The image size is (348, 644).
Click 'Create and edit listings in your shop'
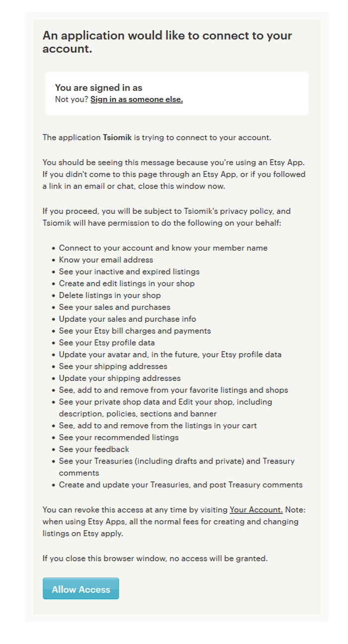click(x=127, y=283)
